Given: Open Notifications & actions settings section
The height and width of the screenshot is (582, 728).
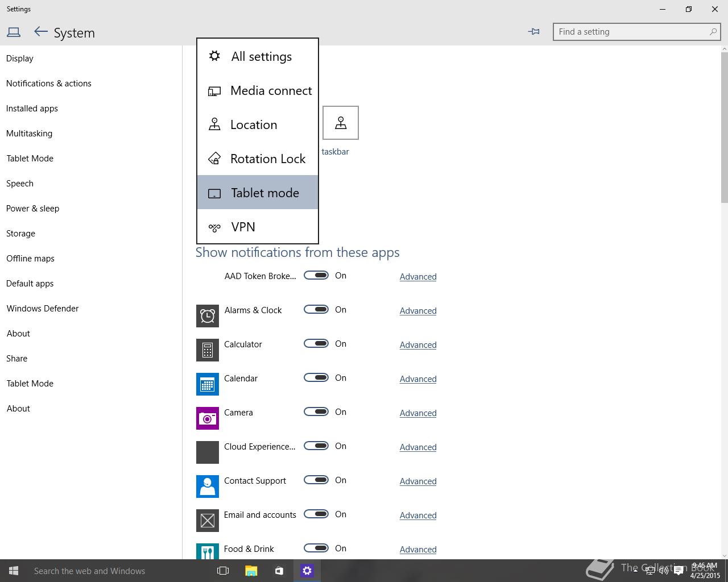Looking at the screenshot, I should coord(49,84).
